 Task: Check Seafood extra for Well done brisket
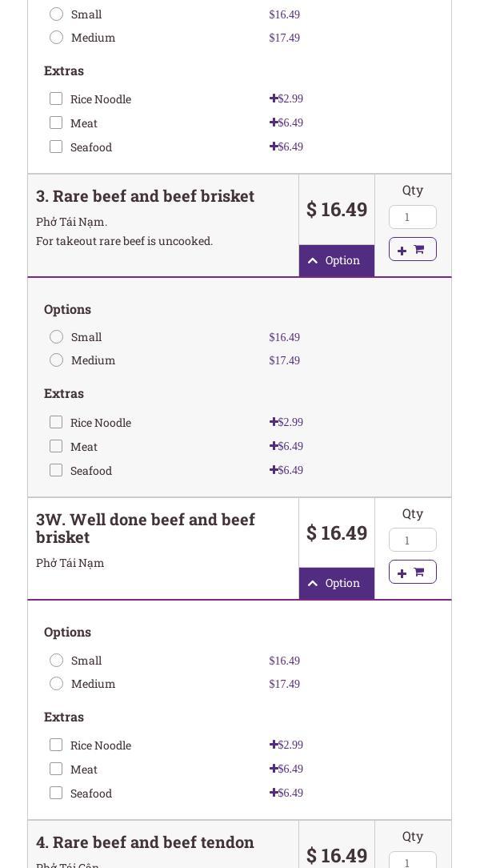(x=56, y=793)
